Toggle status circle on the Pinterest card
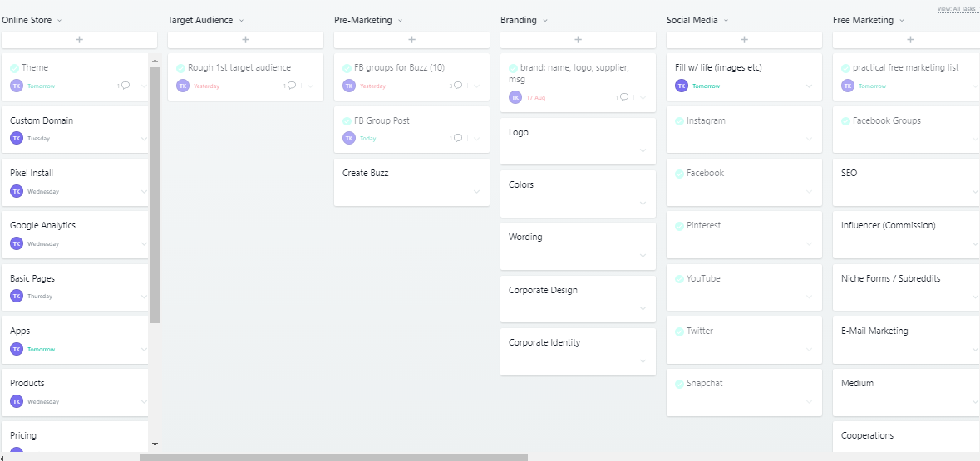Screen dimensions: 980x461 [x=680, y=226]
